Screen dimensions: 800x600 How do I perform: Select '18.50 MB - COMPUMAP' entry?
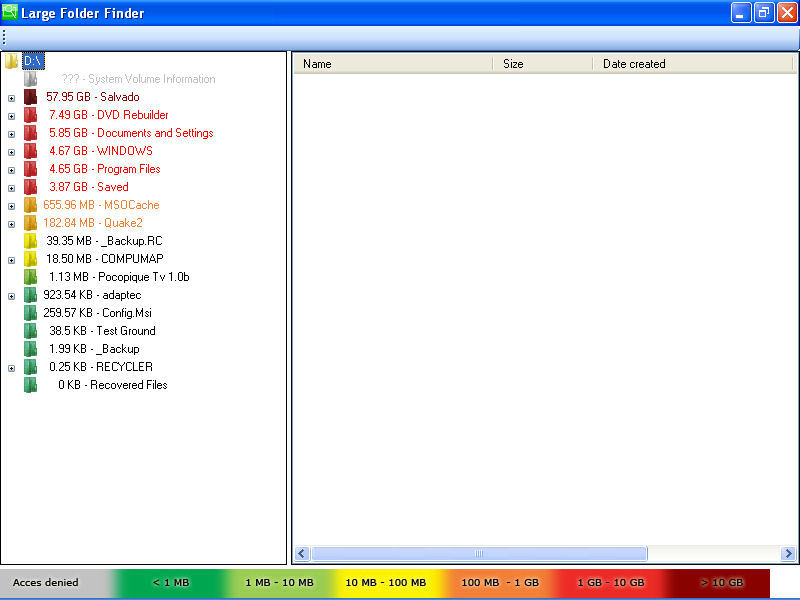click(105, 259)
